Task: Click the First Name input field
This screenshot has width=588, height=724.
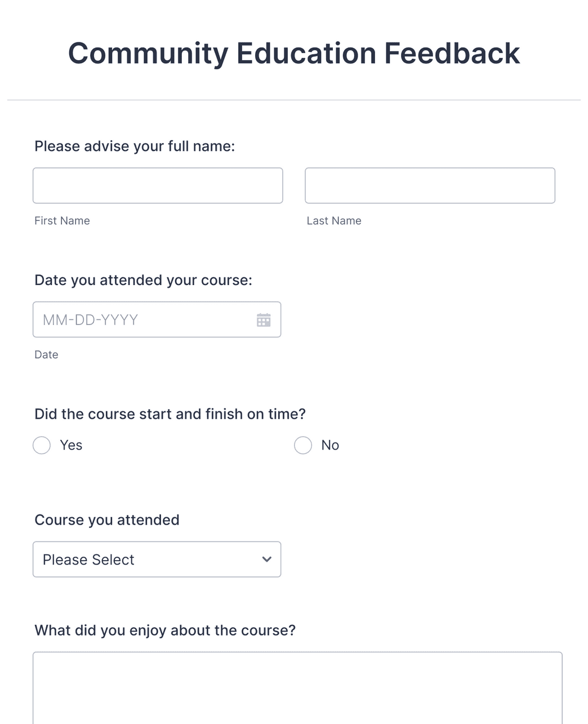Action: 158,185
